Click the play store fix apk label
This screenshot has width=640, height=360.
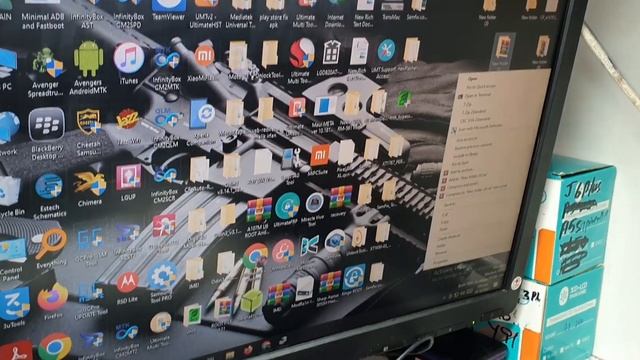pos(273,21)
